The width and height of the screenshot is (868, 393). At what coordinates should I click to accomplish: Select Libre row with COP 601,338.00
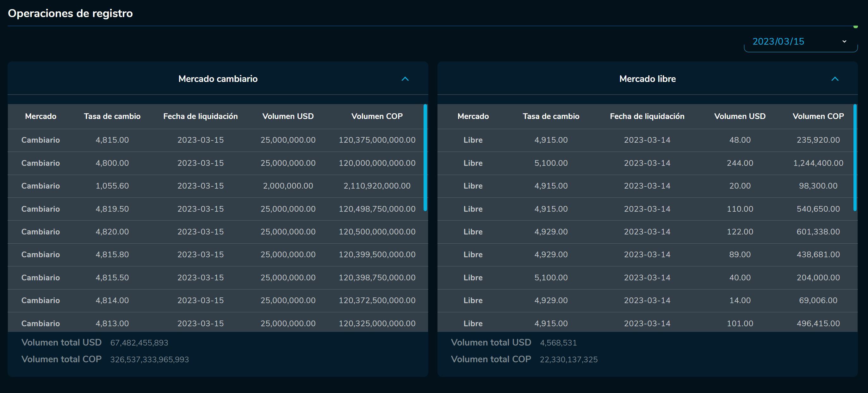click(x=818, y=232)
